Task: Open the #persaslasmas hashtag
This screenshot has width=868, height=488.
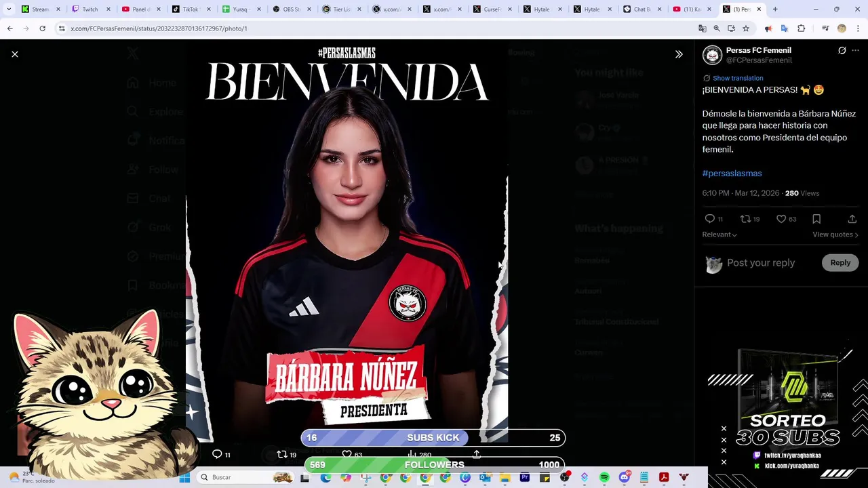Action: coord(732,174)
